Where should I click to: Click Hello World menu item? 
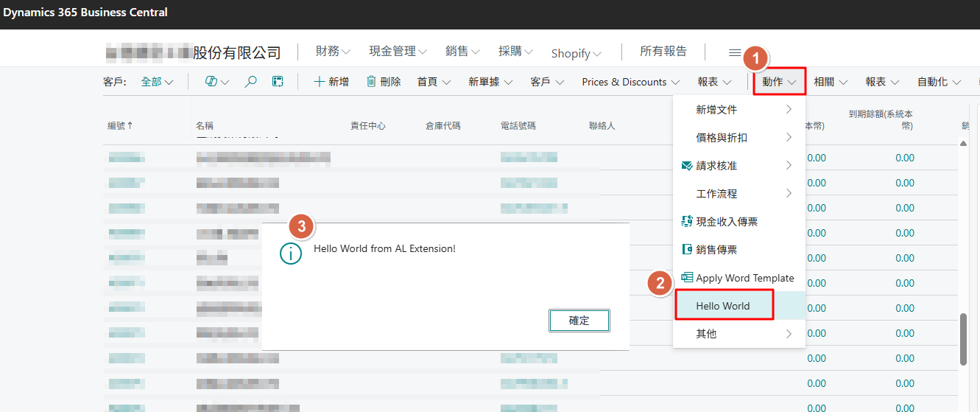click(x=723, y=306)
